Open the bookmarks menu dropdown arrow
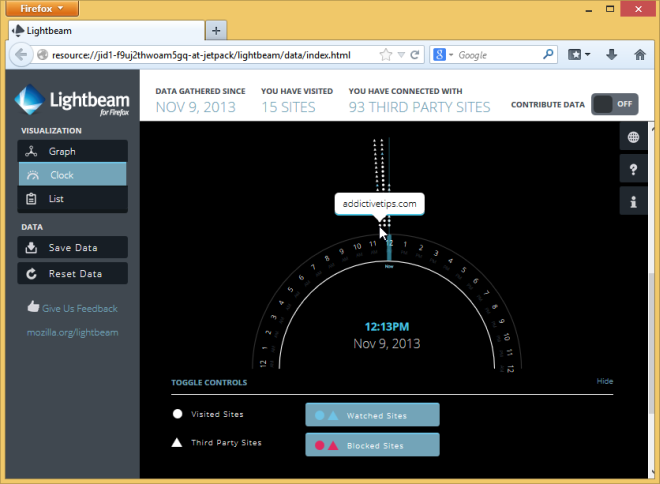Screen dimensions: 660x484 click(587, 54)
